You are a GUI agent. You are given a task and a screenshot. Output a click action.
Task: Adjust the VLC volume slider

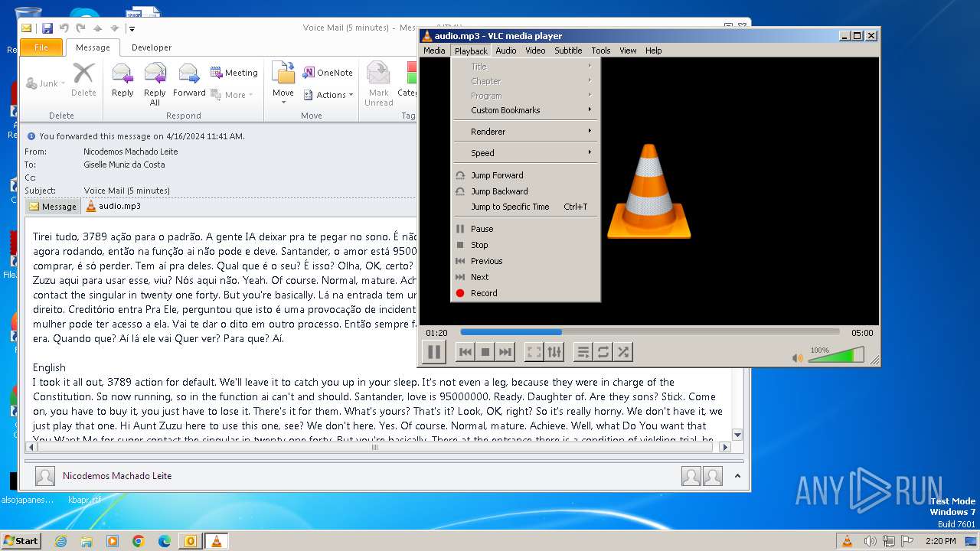836,355
